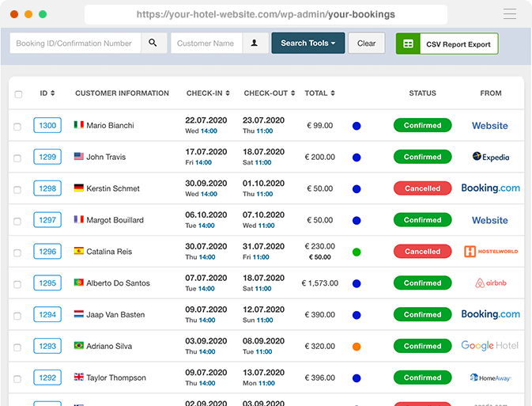This screenshot has height=406, width=532.
Task: Open booking ID 1297 link
Action: pyautogui.click(x=47, y=220)
